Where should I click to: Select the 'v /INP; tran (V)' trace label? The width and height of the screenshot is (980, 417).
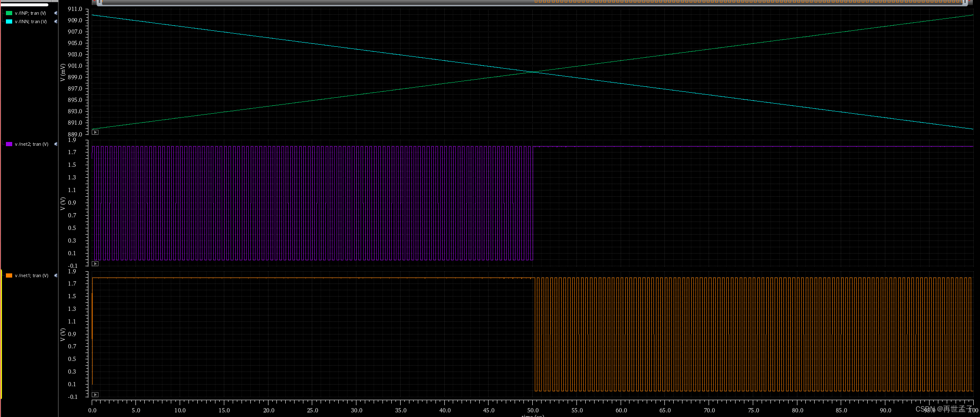pyautogui.click(x=30, y=13)
